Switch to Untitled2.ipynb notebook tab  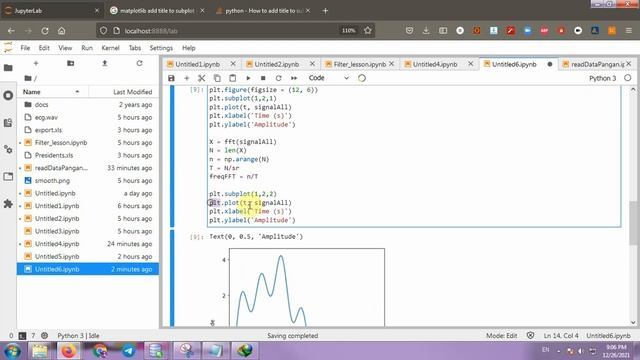pos(277,64)
